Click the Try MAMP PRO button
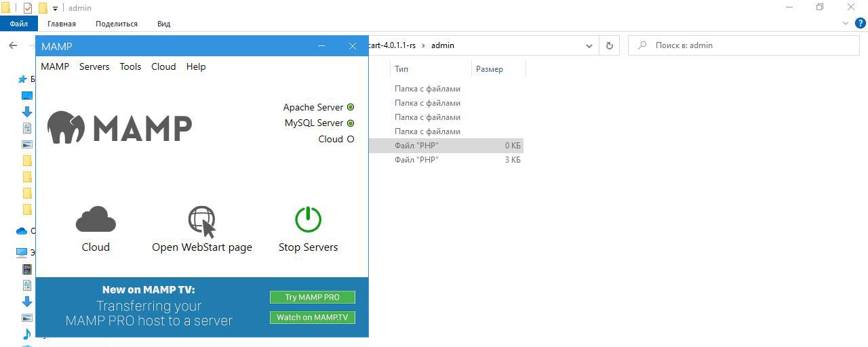Image resolution: width=868 pixels, height=347 pixels. [x=312, y=297]
